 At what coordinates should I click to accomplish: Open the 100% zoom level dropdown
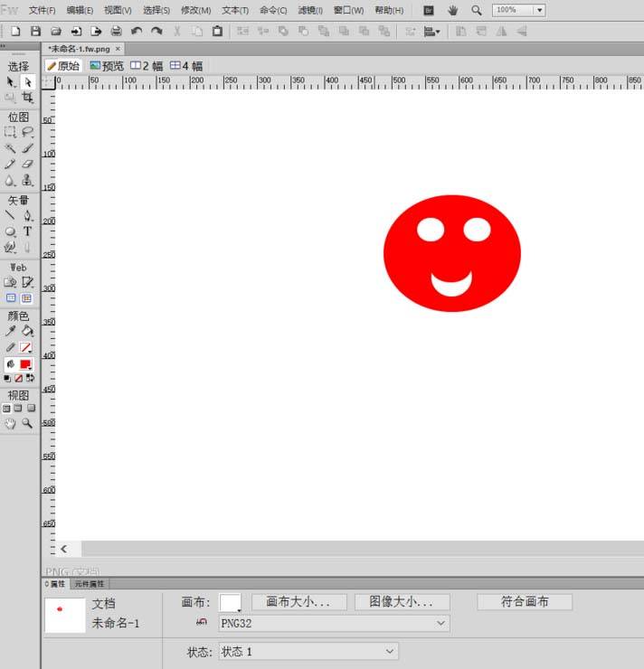539,10
